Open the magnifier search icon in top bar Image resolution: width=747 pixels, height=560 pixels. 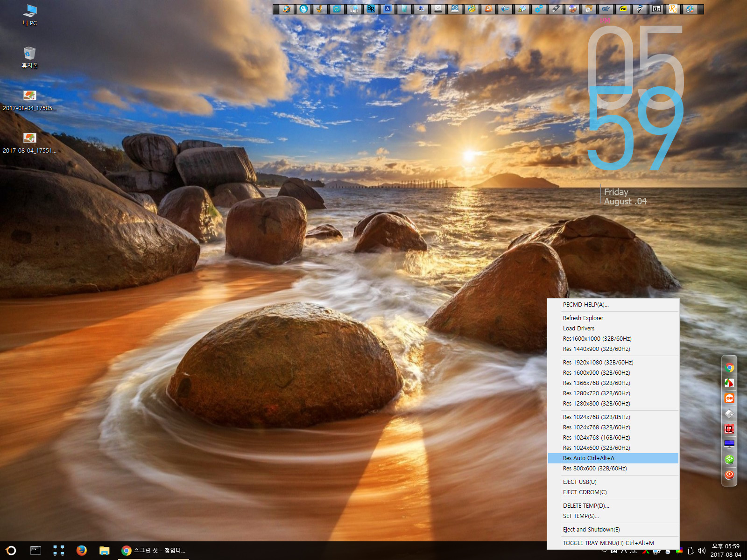pos(303,9)
